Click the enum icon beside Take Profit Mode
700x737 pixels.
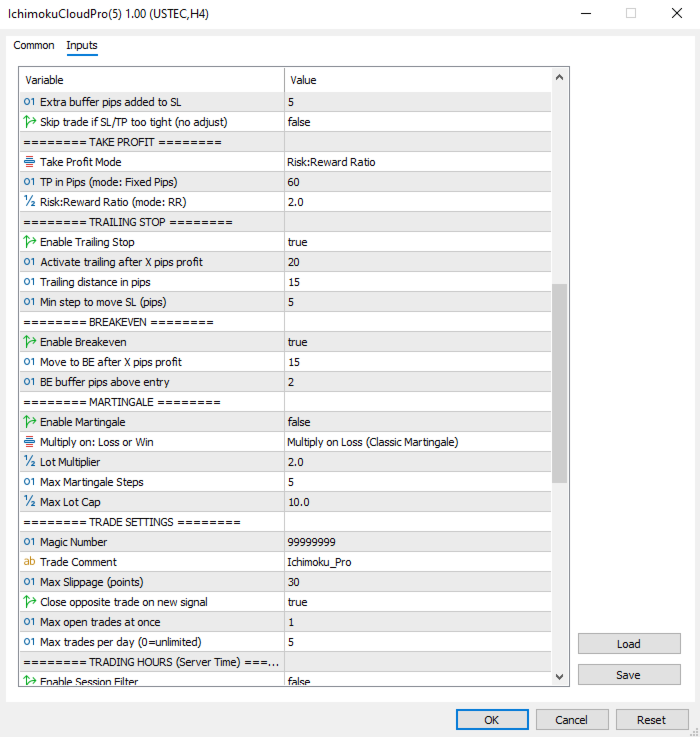[29, 162]
